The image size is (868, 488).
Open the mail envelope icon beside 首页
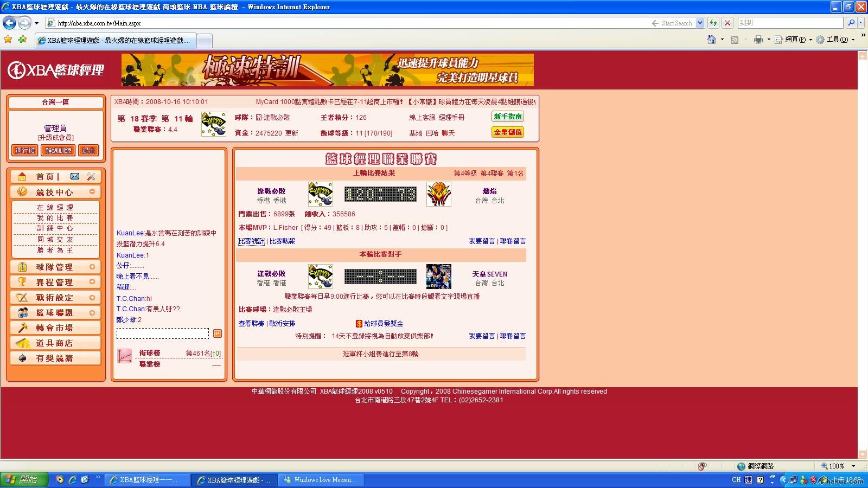75,176
